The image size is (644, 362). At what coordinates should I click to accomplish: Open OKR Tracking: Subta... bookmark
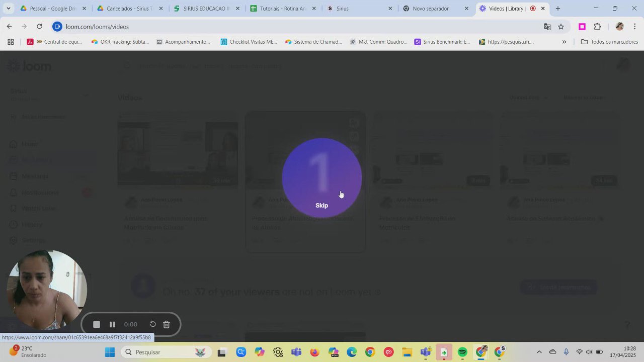tap(120, 42)
